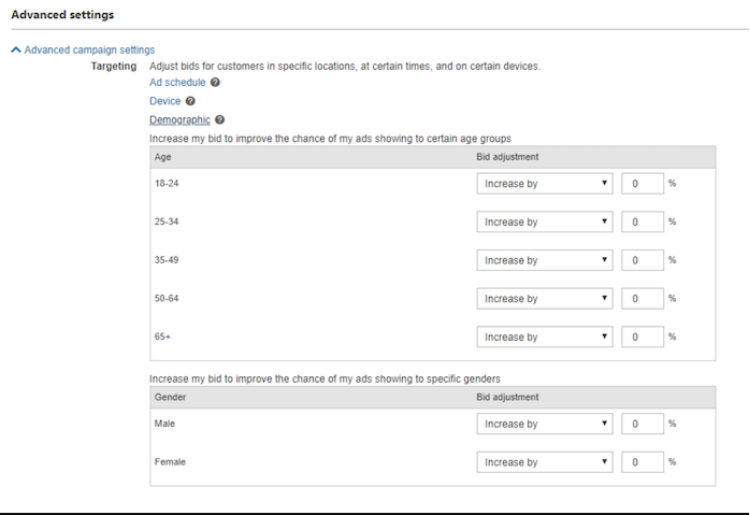Image resolution: width=750 pixels, height=515 pixels.
Task: Click the Gender column header
Action: (x=170, y=397)
